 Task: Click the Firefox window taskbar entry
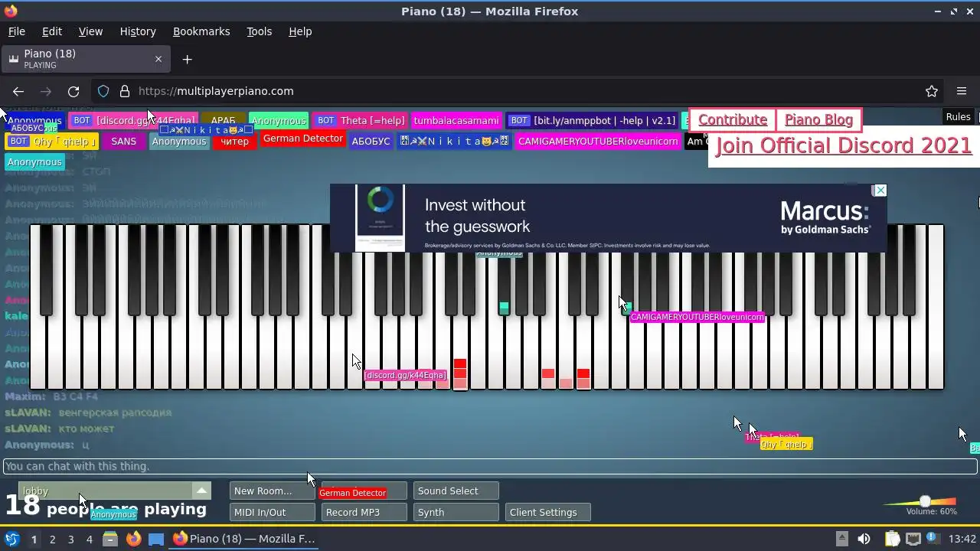[244, 539]
